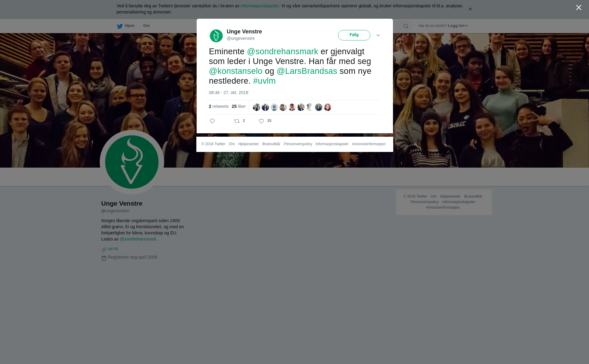589x364 pixels.
Task: Show the 25 liker list
Action: click(239, 106)
